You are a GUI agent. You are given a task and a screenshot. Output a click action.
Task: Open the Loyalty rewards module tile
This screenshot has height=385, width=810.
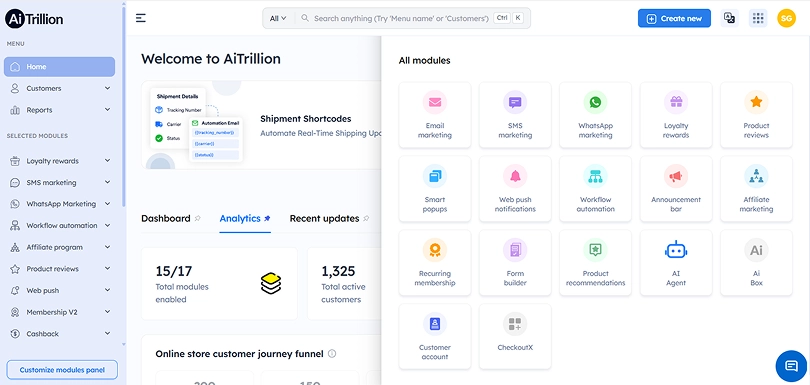tap(676, 115)
